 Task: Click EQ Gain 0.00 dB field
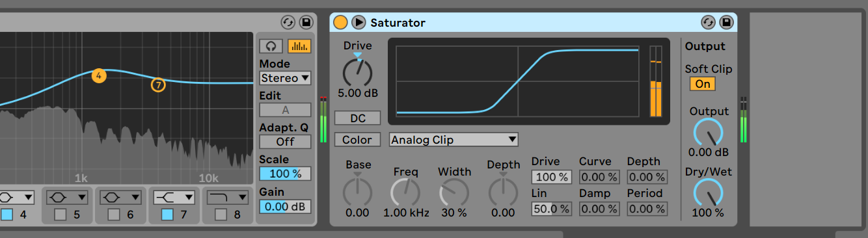pyautogui.click(x=285, y=207)
